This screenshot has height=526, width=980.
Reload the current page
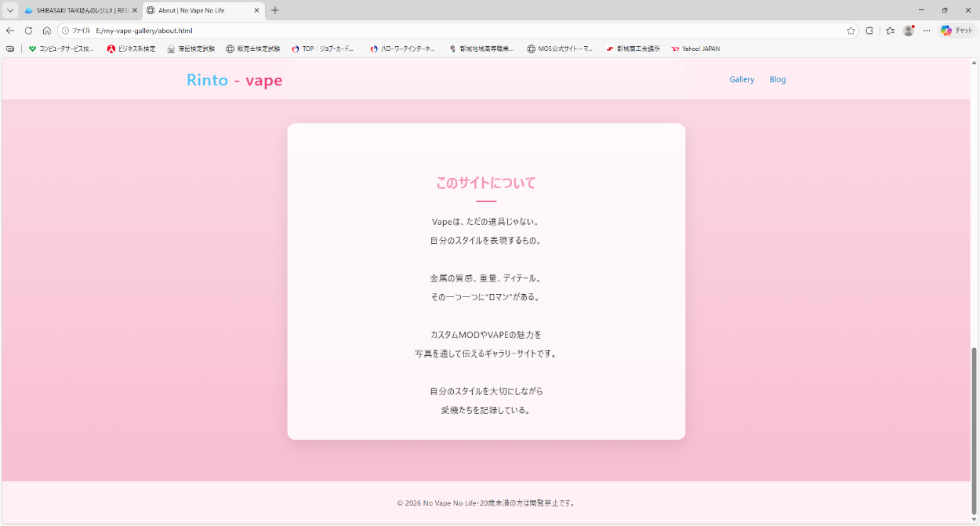tap(28, 31)
